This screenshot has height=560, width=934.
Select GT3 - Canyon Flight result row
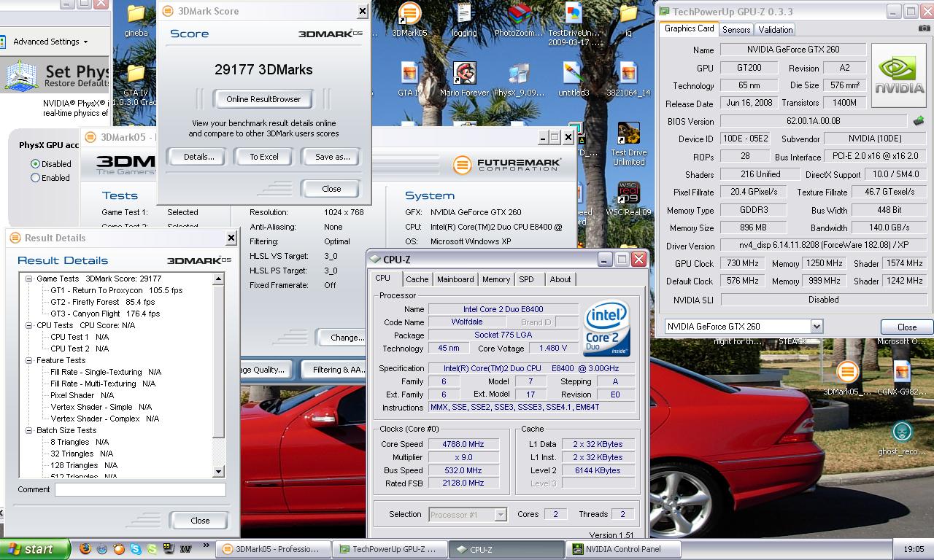point(105,314)
